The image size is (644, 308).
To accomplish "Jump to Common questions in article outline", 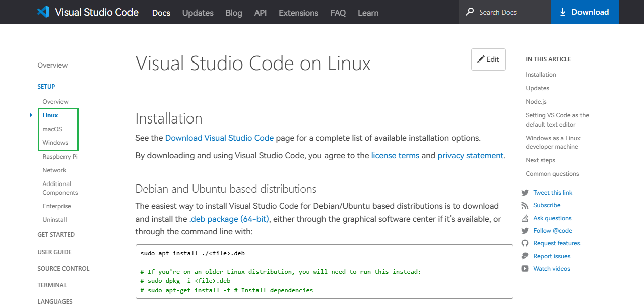I will (552, 174).
